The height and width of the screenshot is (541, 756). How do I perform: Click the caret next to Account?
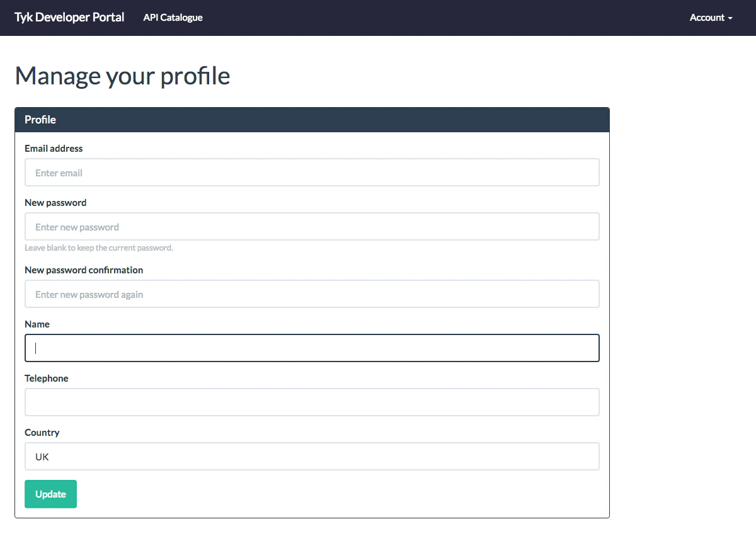(x=730, y=18)
